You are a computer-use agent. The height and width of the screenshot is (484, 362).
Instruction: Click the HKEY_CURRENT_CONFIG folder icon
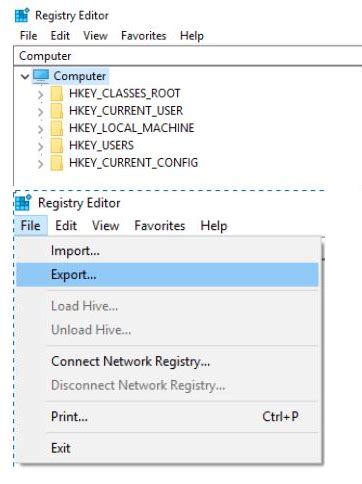57,163
